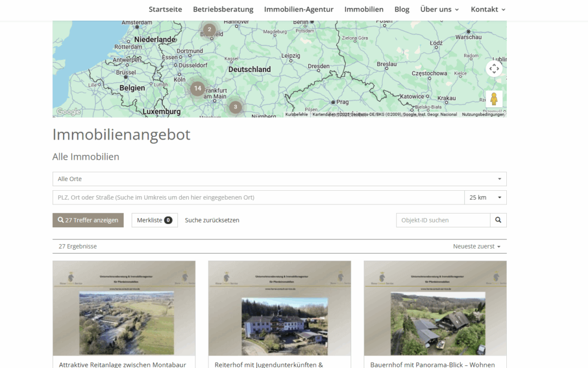588x368 pixels.
Task: Expand the Über uns submenu
Action: click(439, 9)
